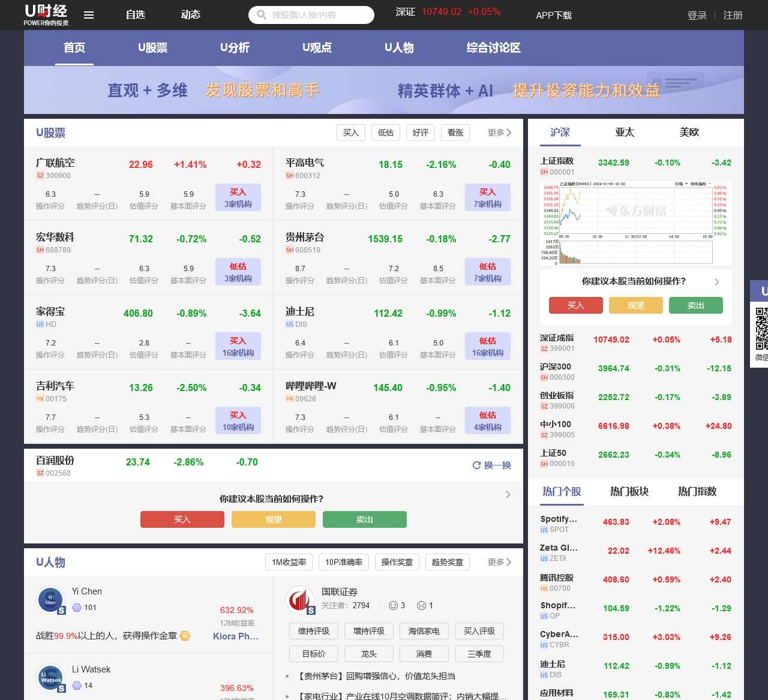The width and height of the screenshot is (768, 700).
Task: Open the APP下载 link
Action: pos(554,15)
